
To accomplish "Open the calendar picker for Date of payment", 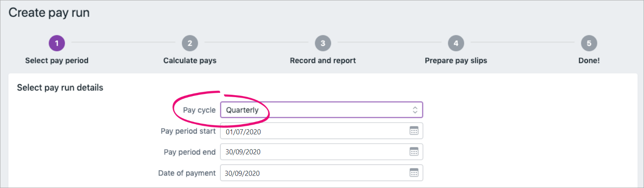I will pyautogui.click(x=414, y=173).
